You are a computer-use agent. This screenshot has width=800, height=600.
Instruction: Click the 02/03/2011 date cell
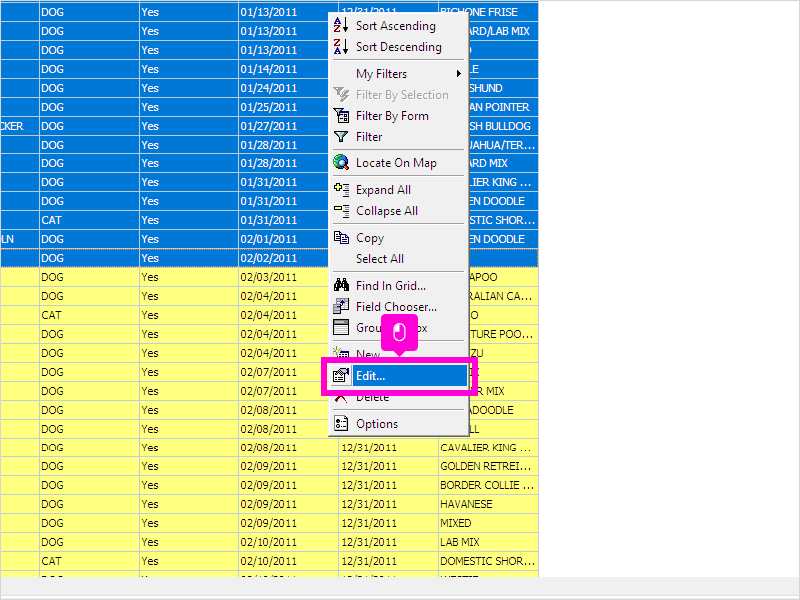tap(288, 277)
